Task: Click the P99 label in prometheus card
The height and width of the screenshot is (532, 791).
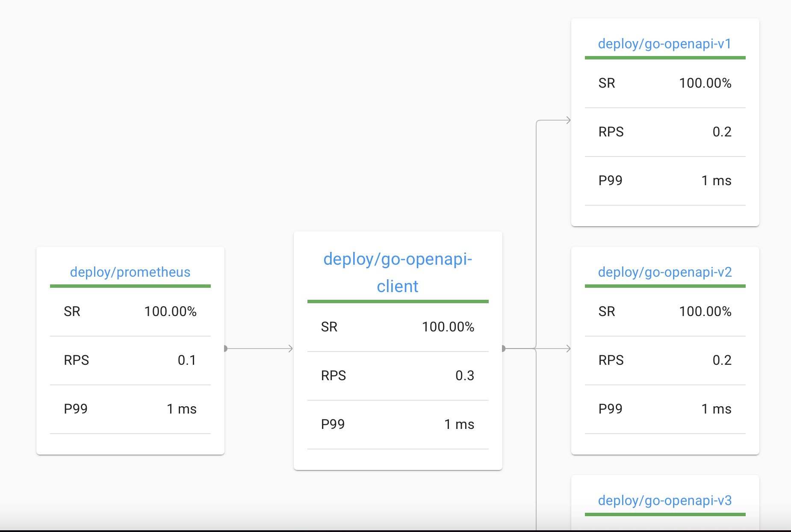Action: [75, 409]
